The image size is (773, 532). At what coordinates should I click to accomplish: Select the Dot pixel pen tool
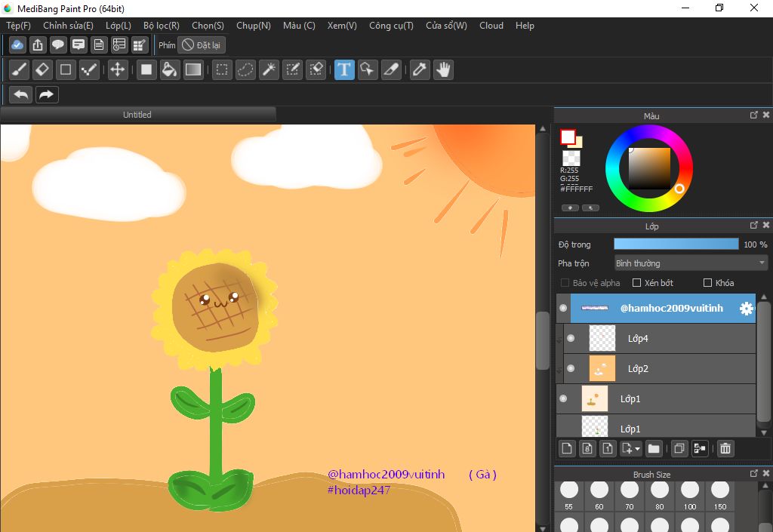pyautogui.click(x=89, y=69)
